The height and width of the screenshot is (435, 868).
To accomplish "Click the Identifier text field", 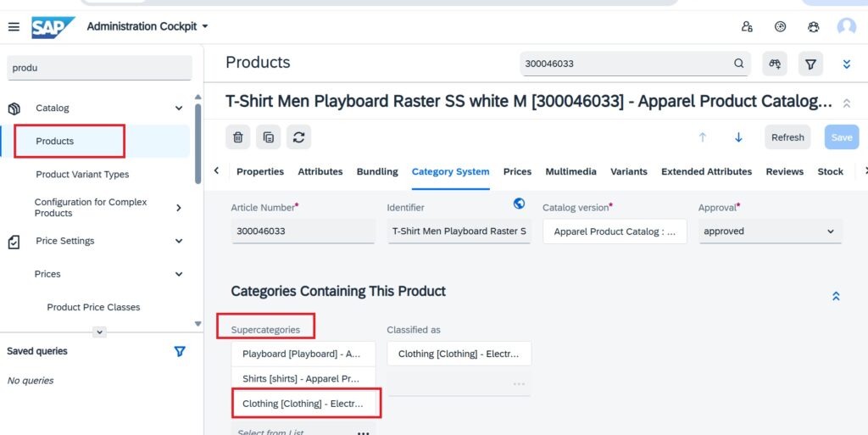I will pos(459,231).
